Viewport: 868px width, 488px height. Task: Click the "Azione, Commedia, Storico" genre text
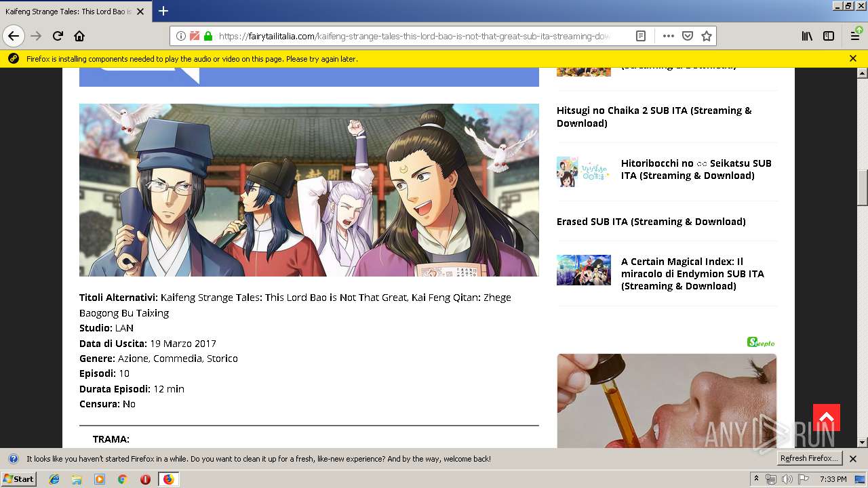[178, 359]
